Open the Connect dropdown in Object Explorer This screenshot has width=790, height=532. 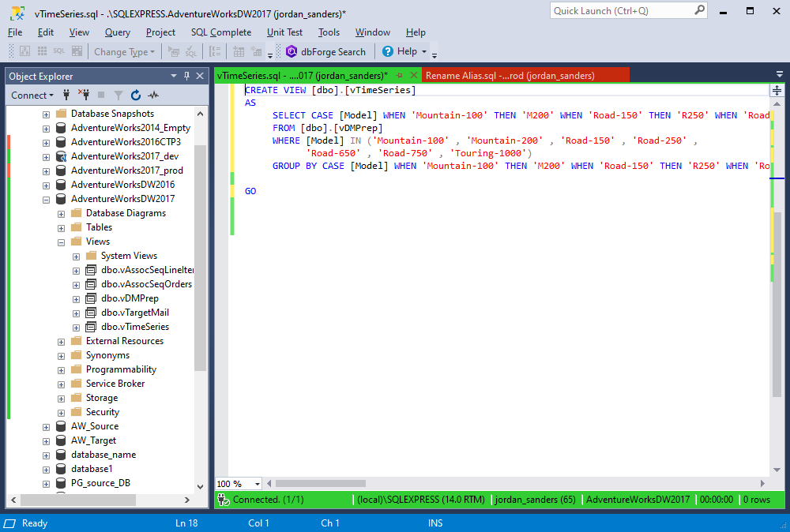pyautogui.click(x=32, y=96)
